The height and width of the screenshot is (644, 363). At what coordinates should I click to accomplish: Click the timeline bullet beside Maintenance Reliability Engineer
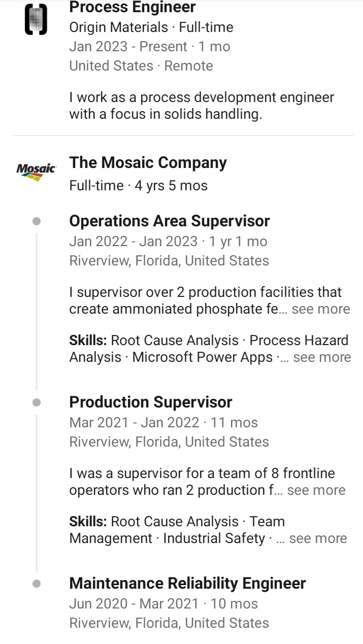[x=36, y=584]
